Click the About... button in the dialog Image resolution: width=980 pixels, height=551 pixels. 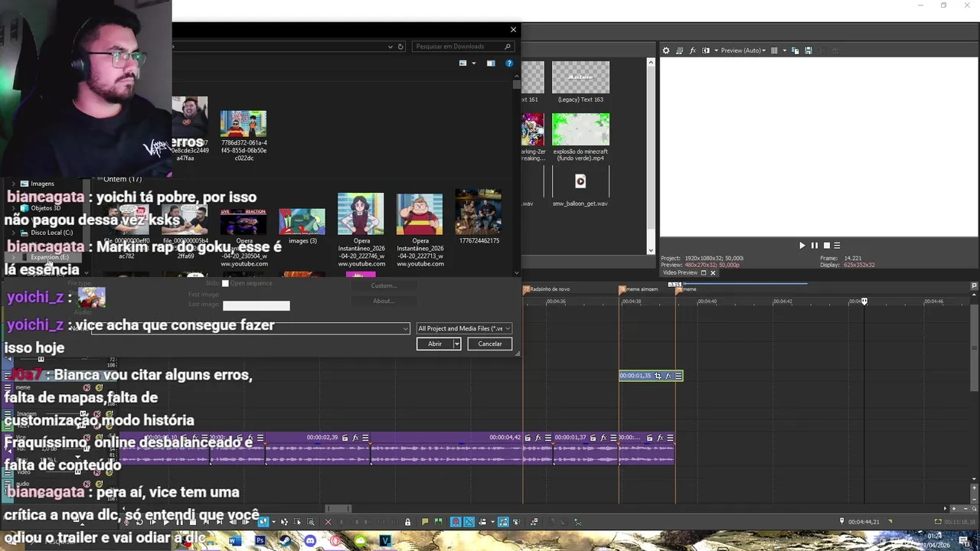click(x=384, y=301)
